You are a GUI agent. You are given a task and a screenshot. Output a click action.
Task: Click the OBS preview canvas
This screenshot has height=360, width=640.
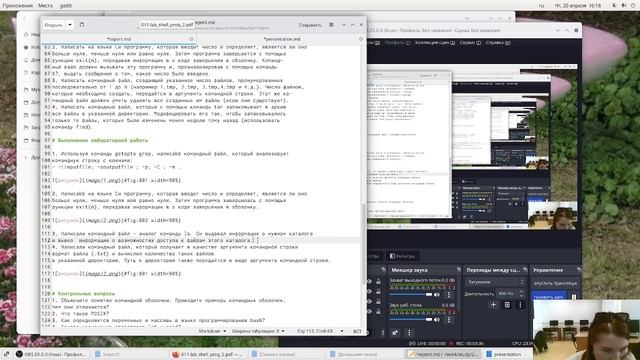click(471, 147)
